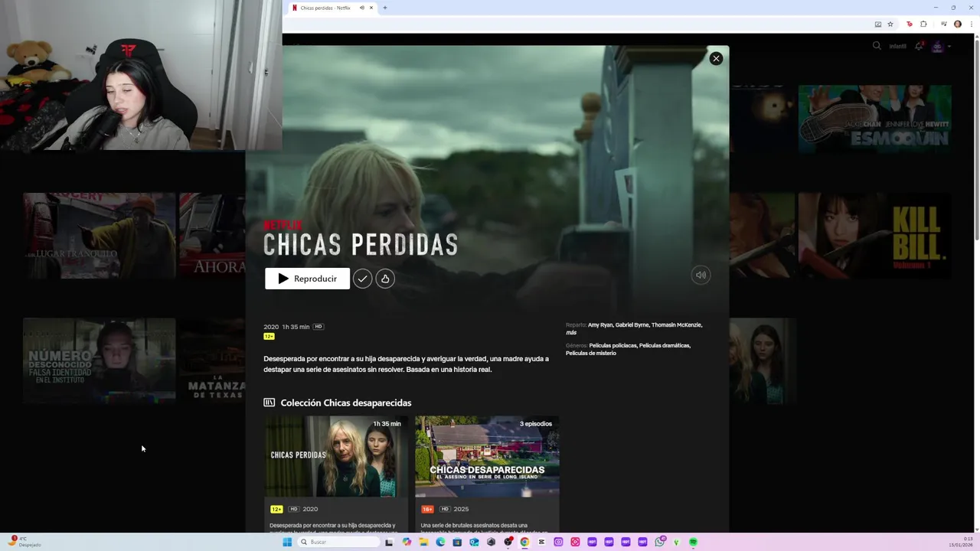Open Task View on taskbar
The height and width of the screenshot is (551, 980).
pyautogui.click(x=389, y=542)
